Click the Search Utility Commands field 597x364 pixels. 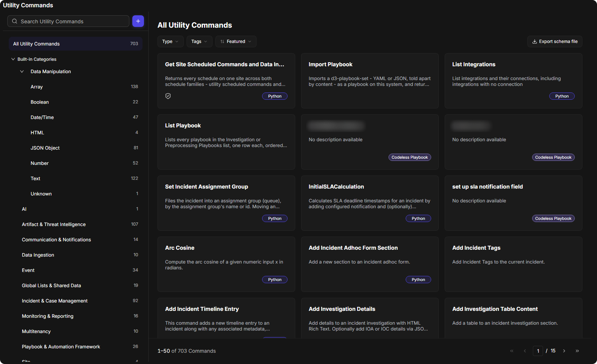click(x=68, y=21)
